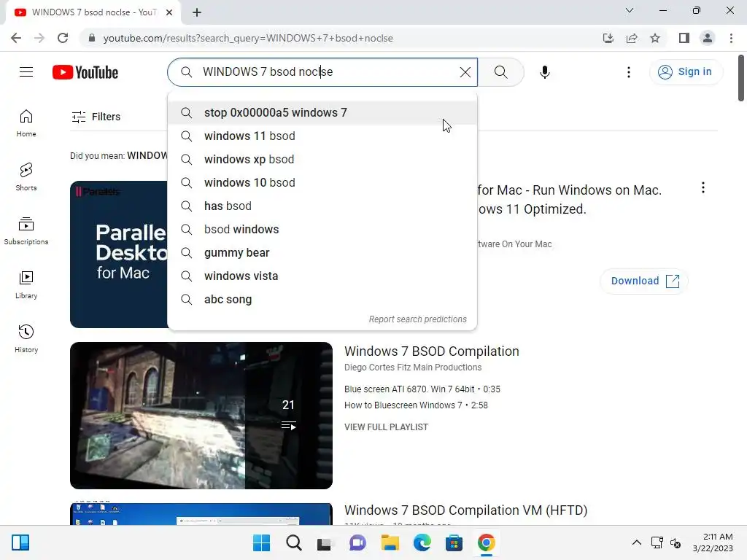Open taskbar clock and date
The image size is (747, 560).
713,542
